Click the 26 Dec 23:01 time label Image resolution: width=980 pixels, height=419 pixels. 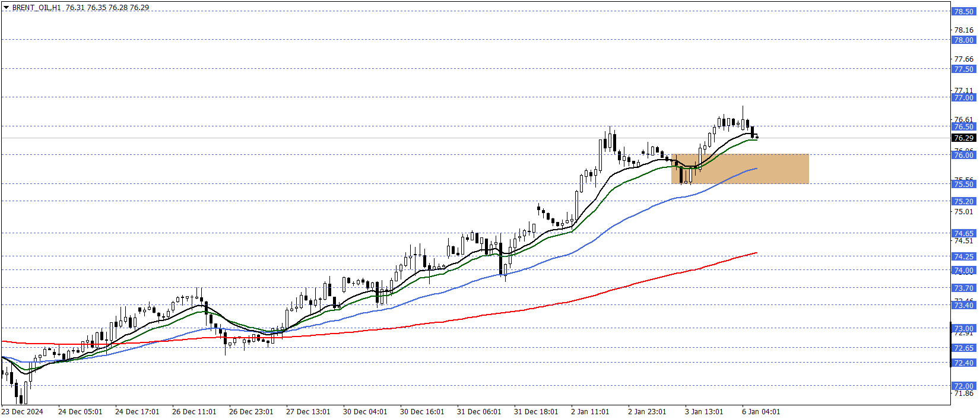coord(251,411)
